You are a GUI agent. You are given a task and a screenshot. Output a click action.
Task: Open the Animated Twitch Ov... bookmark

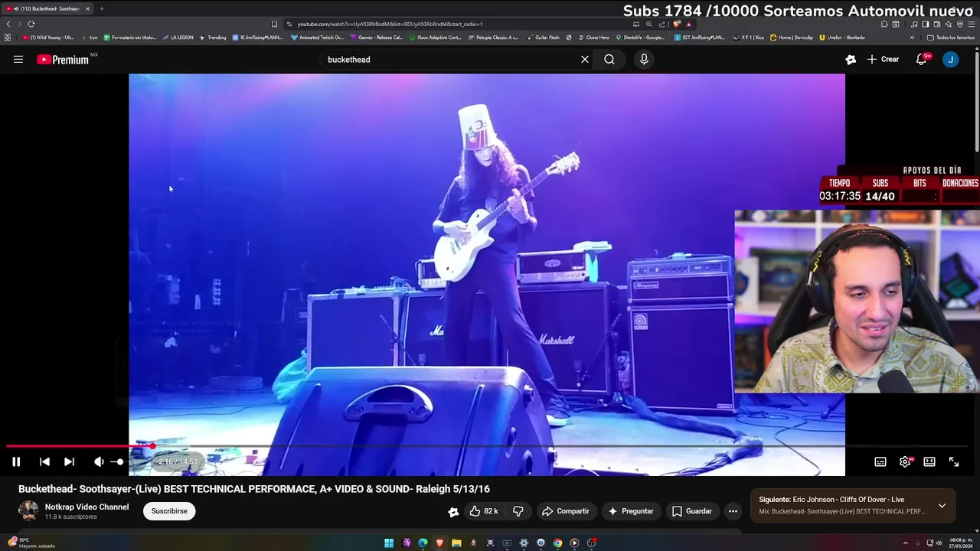(317, 37)
